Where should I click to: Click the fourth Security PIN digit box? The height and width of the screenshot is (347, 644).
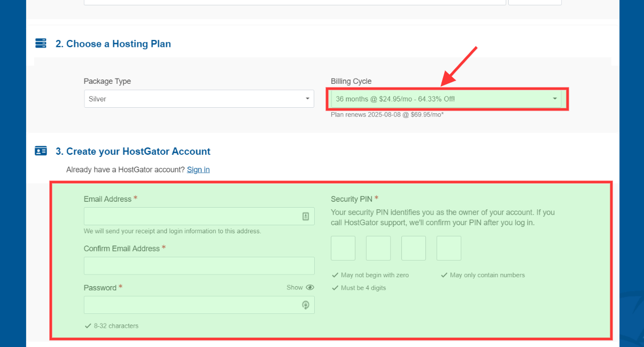coord(449,248)
